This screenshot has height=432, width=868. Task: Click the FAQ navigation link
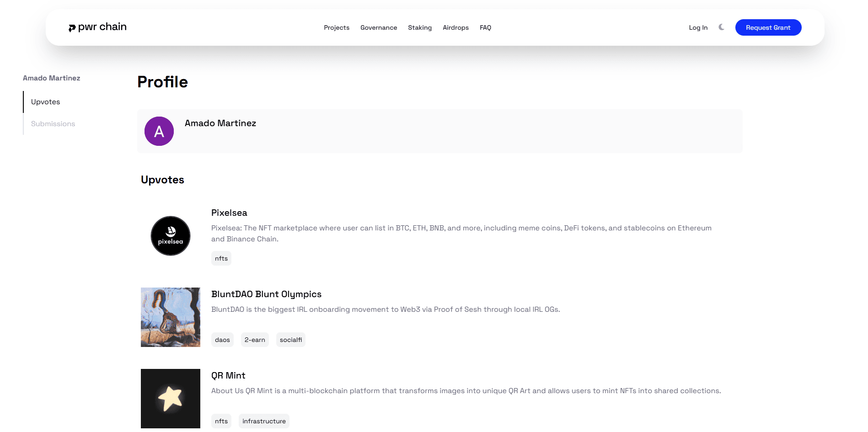click(x=485, y=27)
